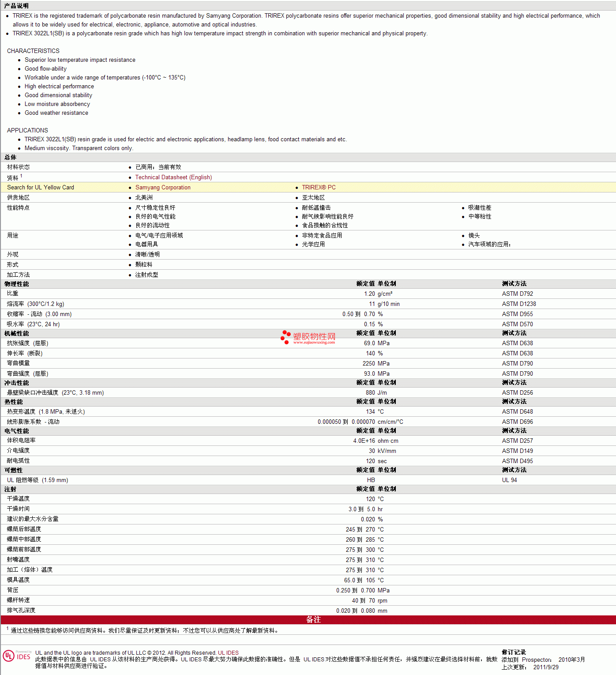Click the 亚太地区 availability entry
Image resolution: width=616 pixels, height=675 pixels.
pyautogui.click(x=313, y=197)
